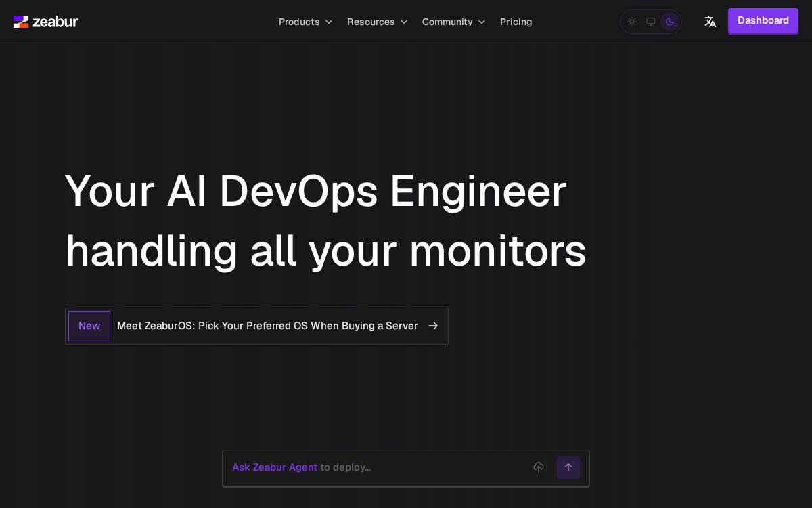Open the Dashboard

(763, 21)
